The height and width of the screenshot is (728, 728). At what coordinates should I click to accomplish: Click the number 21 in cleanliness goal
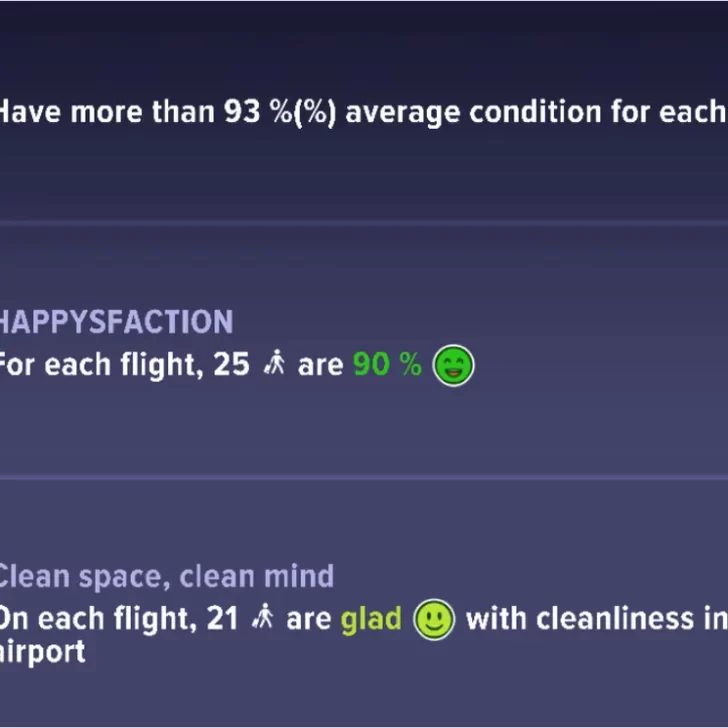click(221, 620)
